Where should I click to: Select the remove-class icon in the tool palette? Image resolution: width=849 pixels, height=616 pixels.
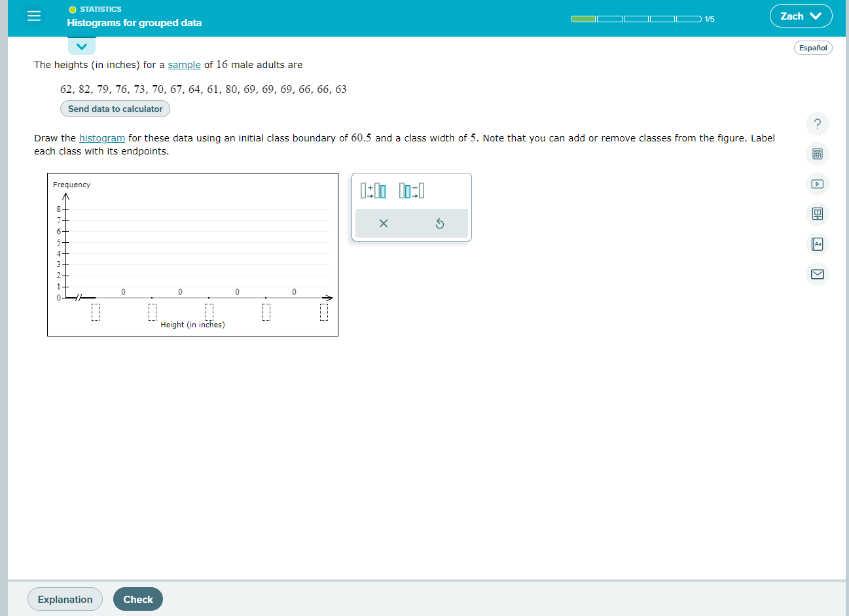click(412, 190)
